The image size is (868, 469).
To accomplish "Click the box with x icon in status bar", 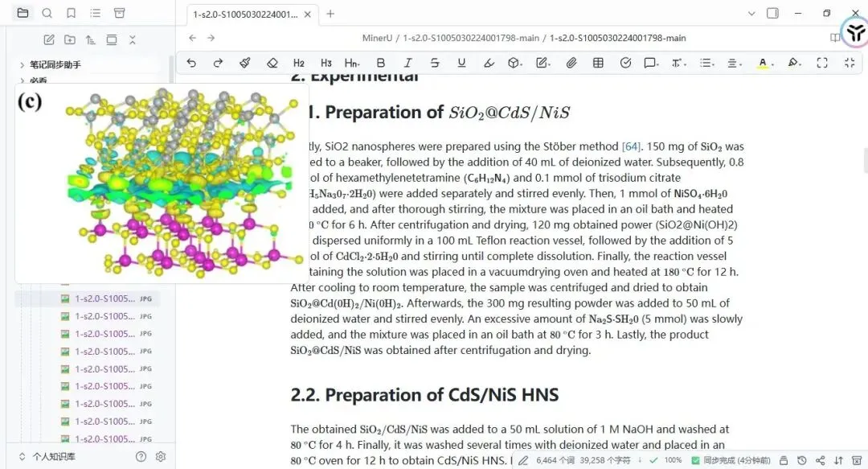I will click(857, 460).
